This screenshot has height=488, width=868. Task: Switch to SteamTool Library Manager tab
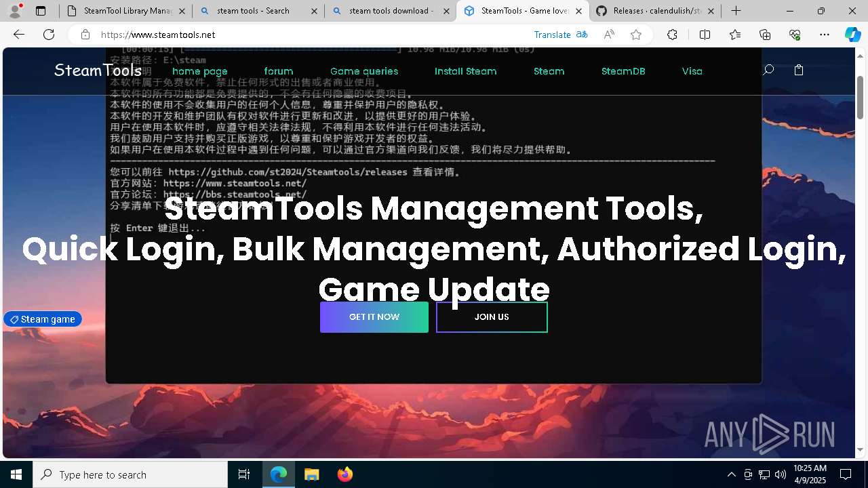(x=125, y=11)
